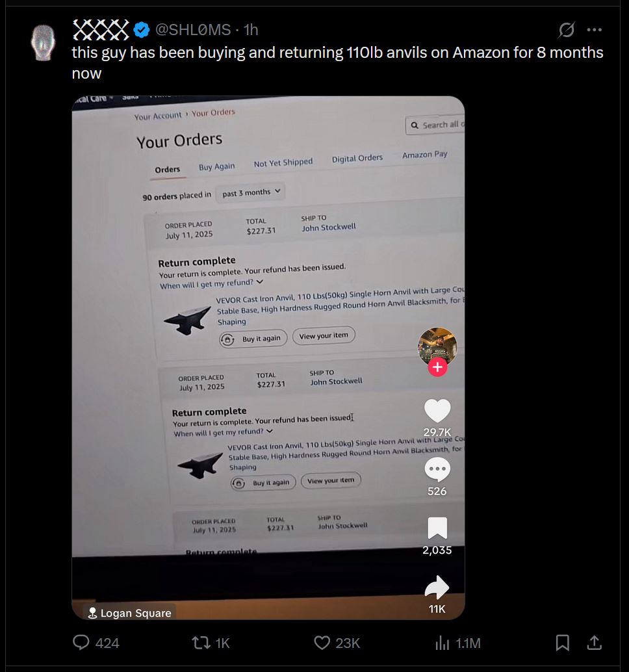Screen dimensions: 629x672
Task: Select the Not Yet Shipped tab
Action: point(283,163)
